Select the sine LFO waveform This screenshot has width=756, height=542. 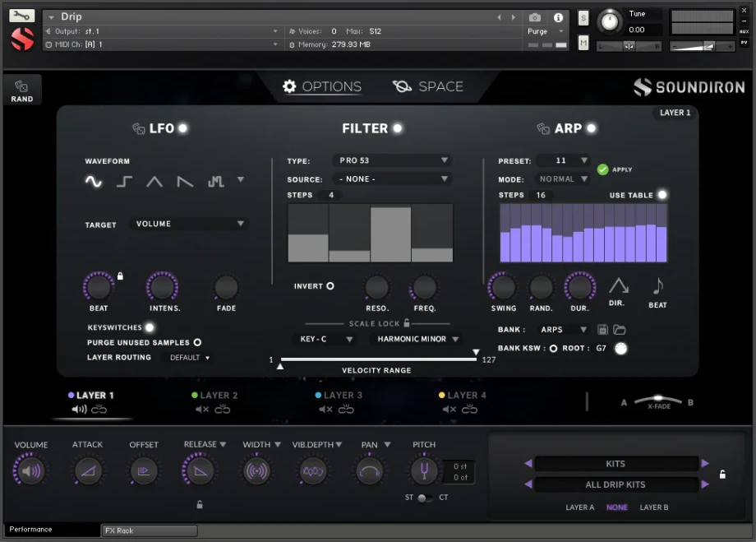pos(93,181)
